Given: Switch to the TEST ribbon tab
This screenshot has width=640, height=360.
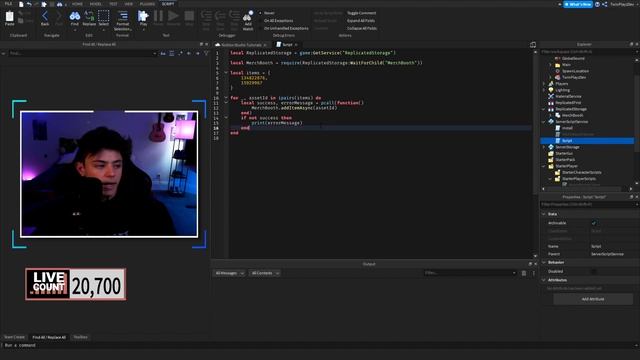Looking at the screenshot, I should coord(113,4).
